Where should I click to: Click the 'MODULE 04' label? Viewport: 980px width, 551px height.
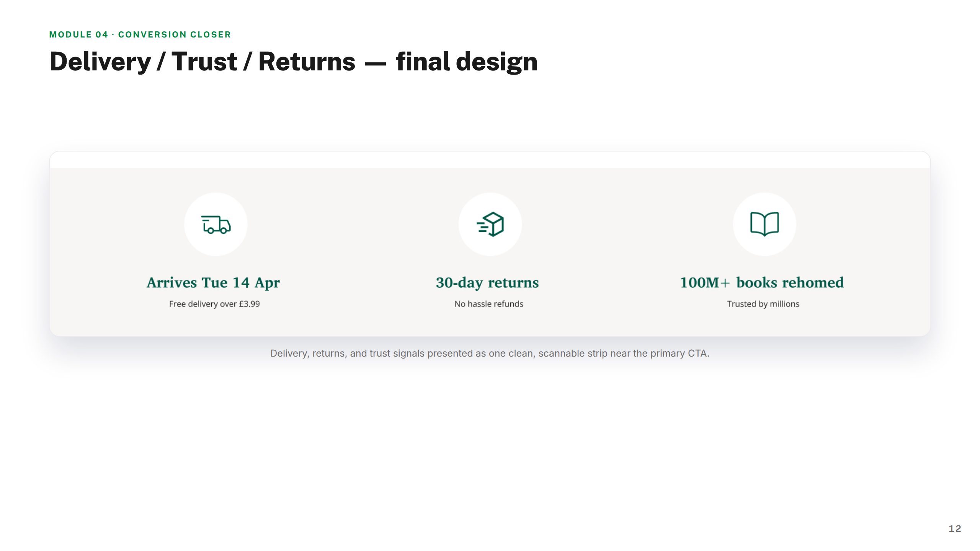(x=79, y=34)
